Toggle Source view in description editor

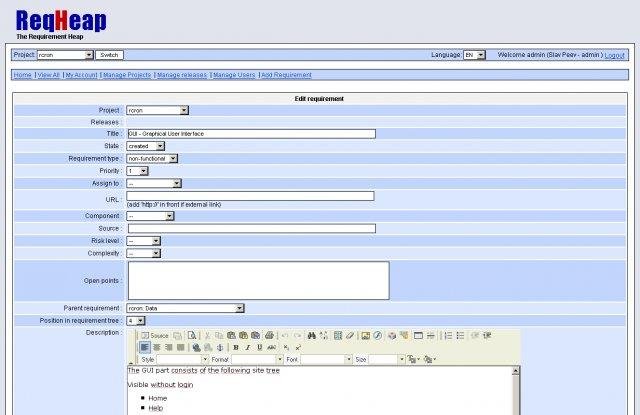[155, 335]
